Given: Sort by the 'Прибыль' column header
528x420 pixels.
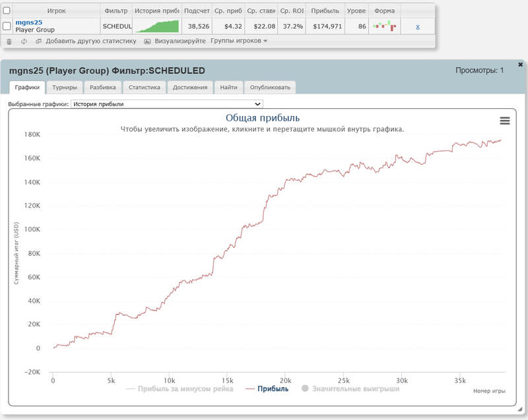Looking at the screenshot, I should (x=324, y=11).
